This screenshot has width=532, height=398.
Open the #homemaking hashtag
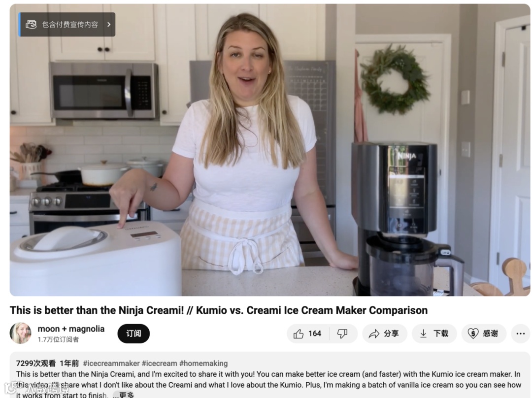203,364
